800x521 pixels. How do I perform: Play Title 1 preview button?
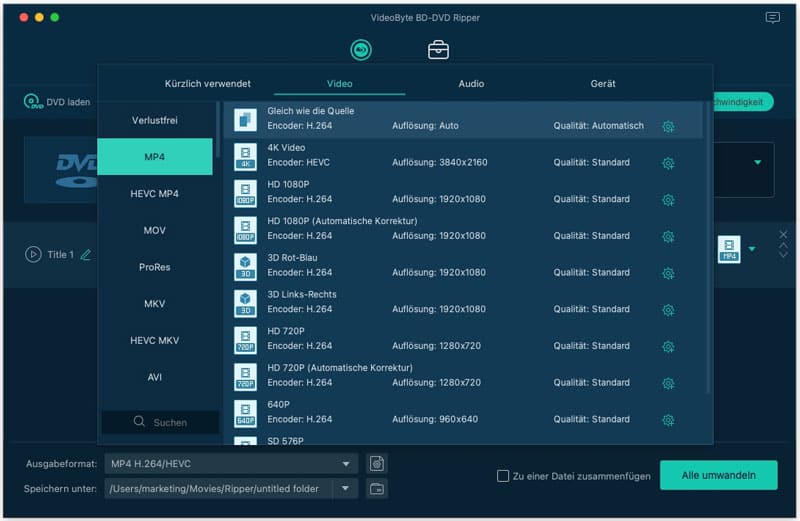click(x=34, y=255)
